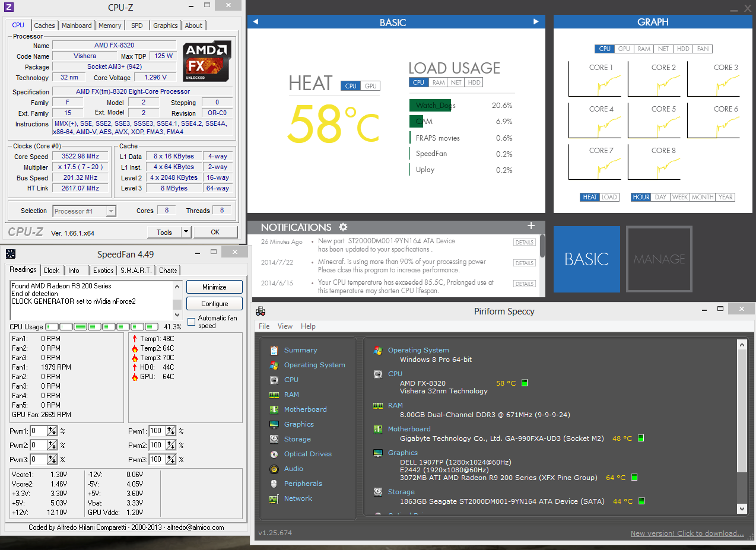Click the Storage drive icon in Speccy sidebar
The image size is (756, 550).
click(274, 439)
